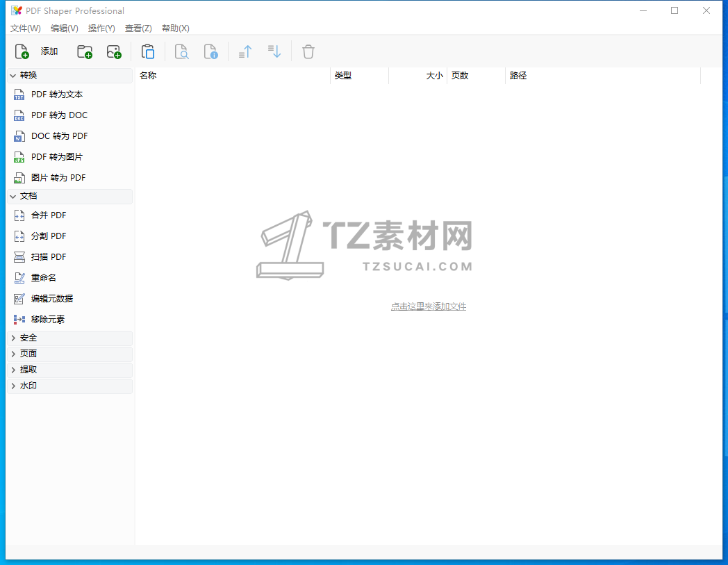Select PDF 转为 DOC text label
This screenshot has width=728, height=565.
(x=60, y=115)
